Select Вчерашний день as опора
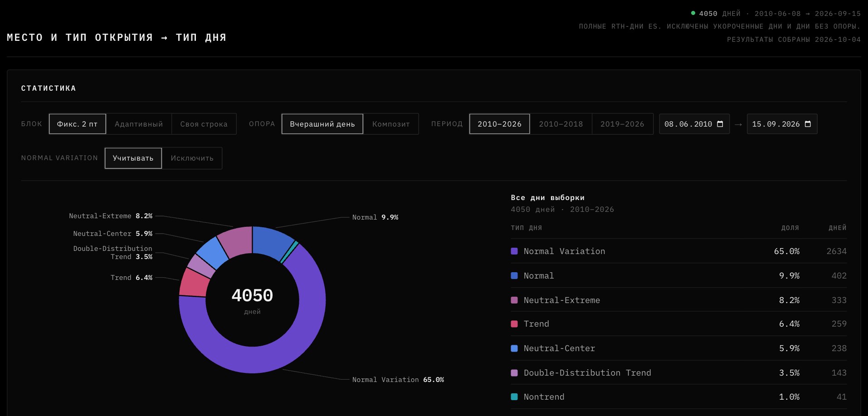868x416 pixels. click(x=322, y=124)
